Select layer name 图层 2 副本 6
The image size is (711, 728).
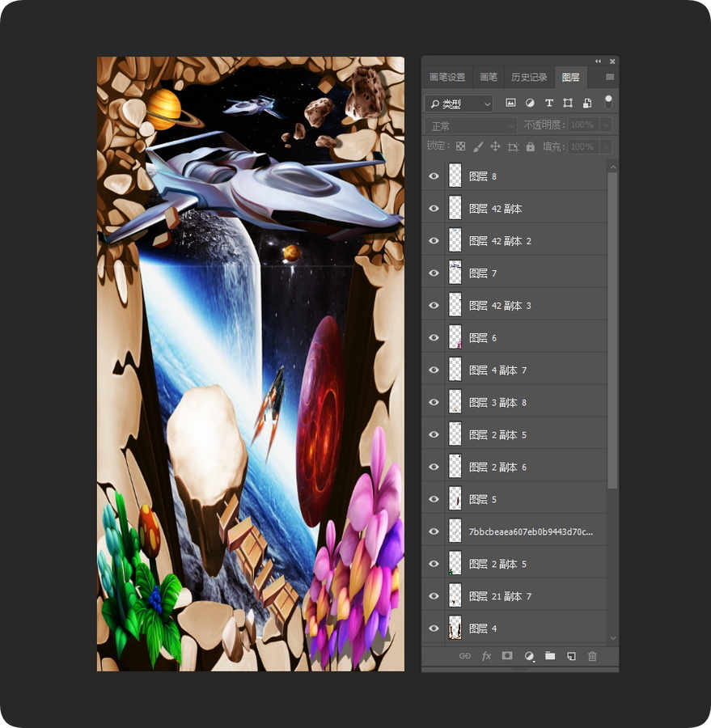(x=497, y=467)
